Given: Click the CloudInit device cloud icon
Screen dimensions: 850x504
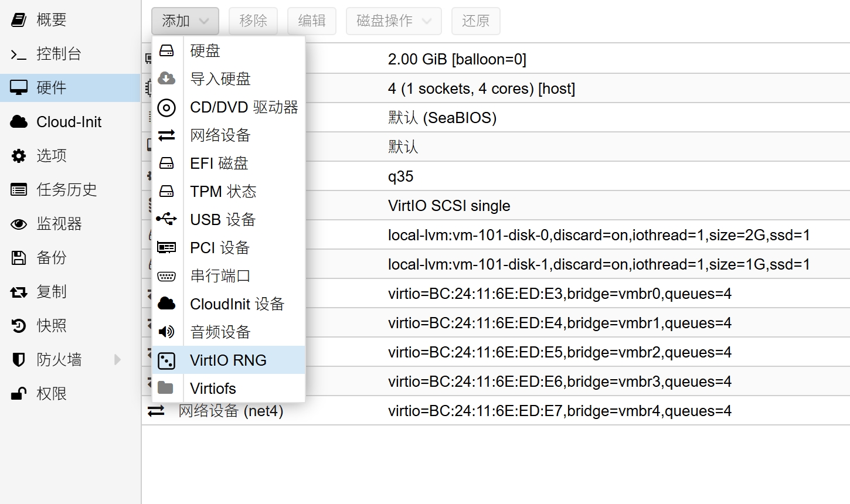Looking at the screenshot, I should click(x=166, y=304).
